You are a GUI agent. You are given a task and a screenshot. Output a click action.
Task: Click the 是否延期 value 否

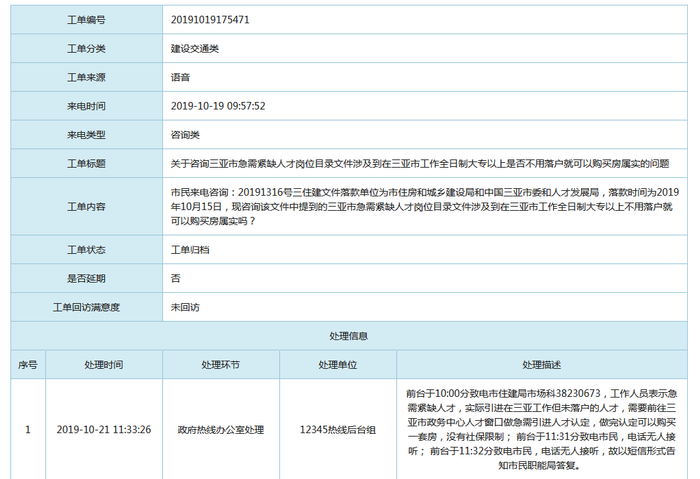[175, 278]
